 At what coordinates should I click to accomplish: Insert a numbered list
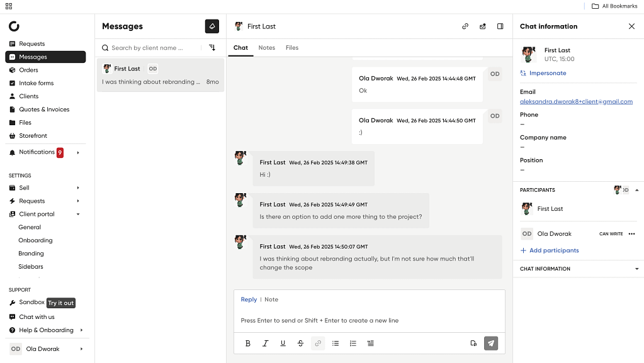click(353, 343)
